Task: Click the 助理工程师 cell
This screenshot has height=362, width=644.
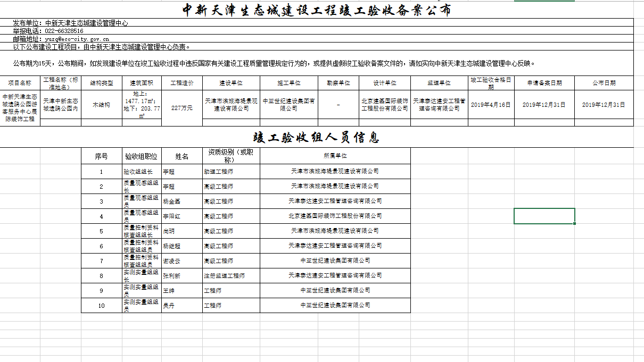Action: (x=231, y=172)
